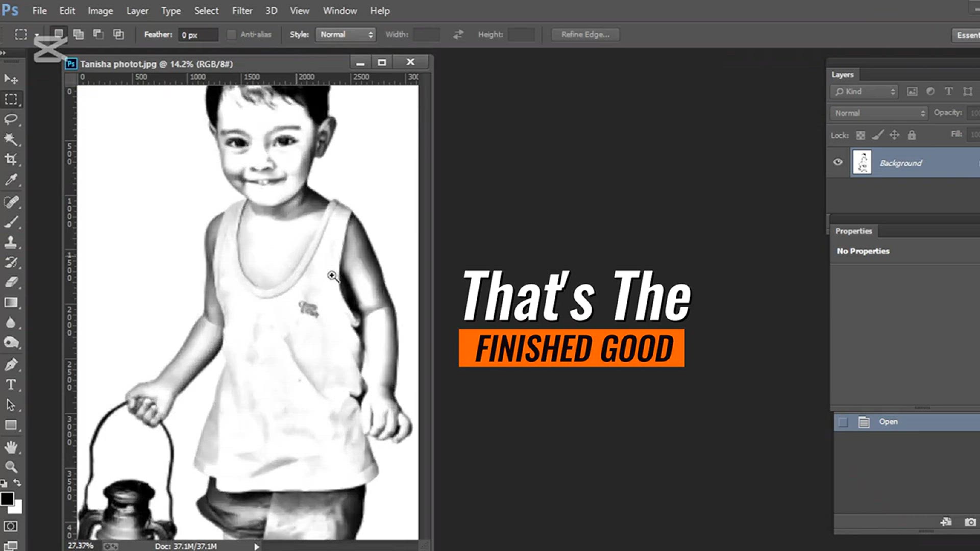This screenshot has height=551, width=980.
Task: Click the adjustment layer filter icon
Action: [x=930, y=91]
